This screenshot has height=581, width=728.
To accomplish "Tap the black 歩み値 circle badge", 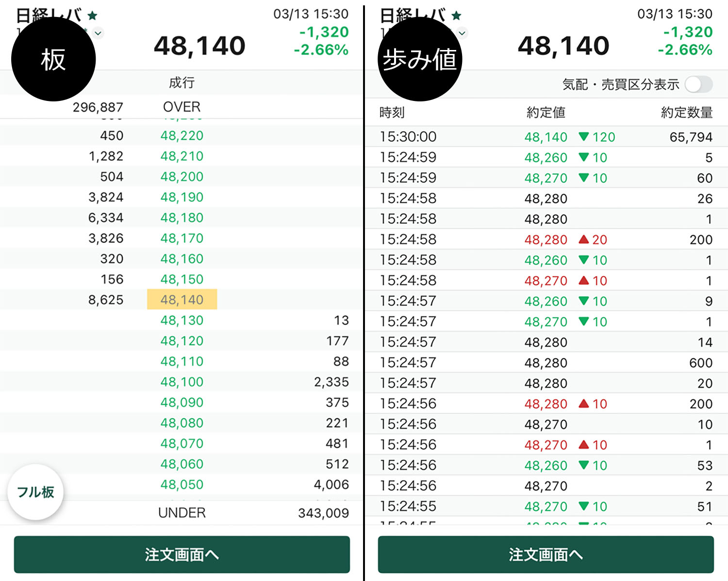I will 419,59.
